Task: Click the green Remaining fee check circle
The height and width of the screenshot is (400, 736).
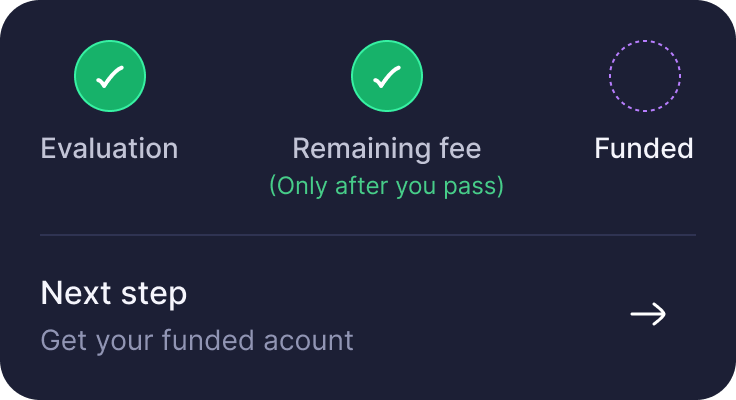Action: [387, 76]
